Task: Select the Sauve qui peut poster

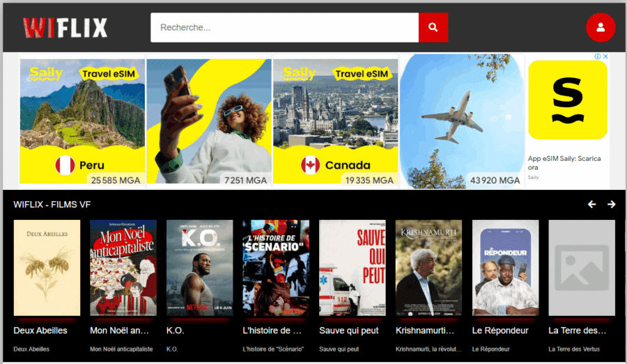Action: (x=352, y=268)
